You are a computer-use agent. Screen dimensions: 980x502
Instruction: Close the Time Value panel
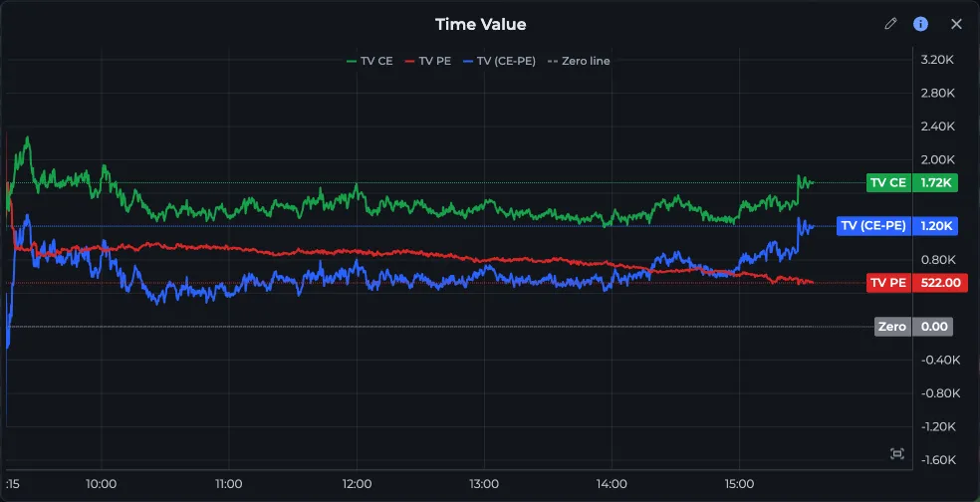click(x=956, y=24)
